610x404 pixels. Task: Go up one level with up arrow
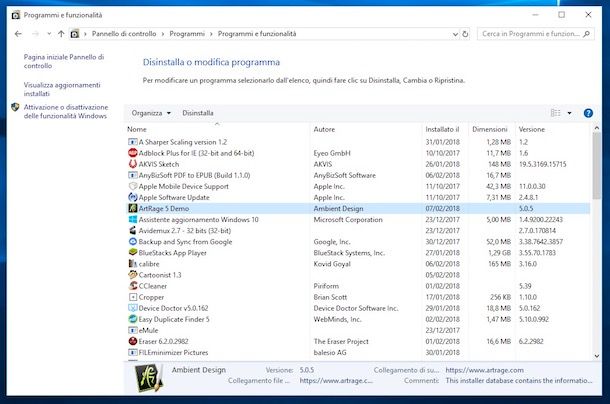61,34
